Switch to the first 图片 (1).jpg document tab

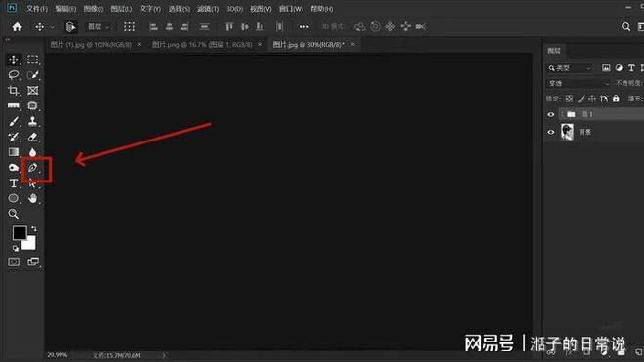pos(91,44)
